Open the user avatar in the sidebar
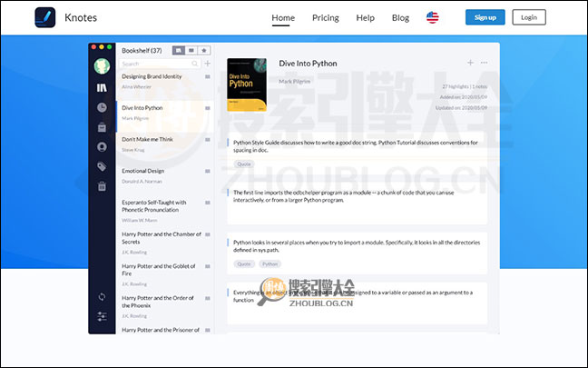Screen dimensions: 588x368 [x=102, y=66]
